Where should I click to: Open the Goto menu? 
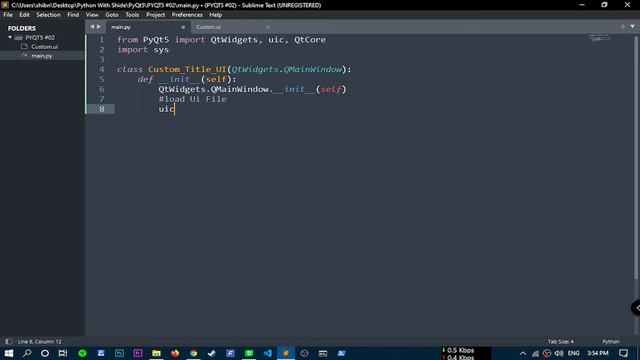click(x=111, y=15)
